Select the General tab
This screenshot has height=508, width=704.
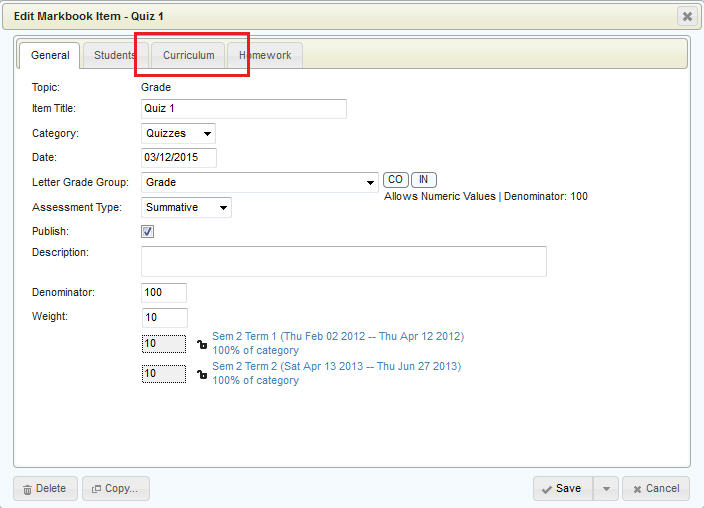pyautogui.click(x=50, y=56)
